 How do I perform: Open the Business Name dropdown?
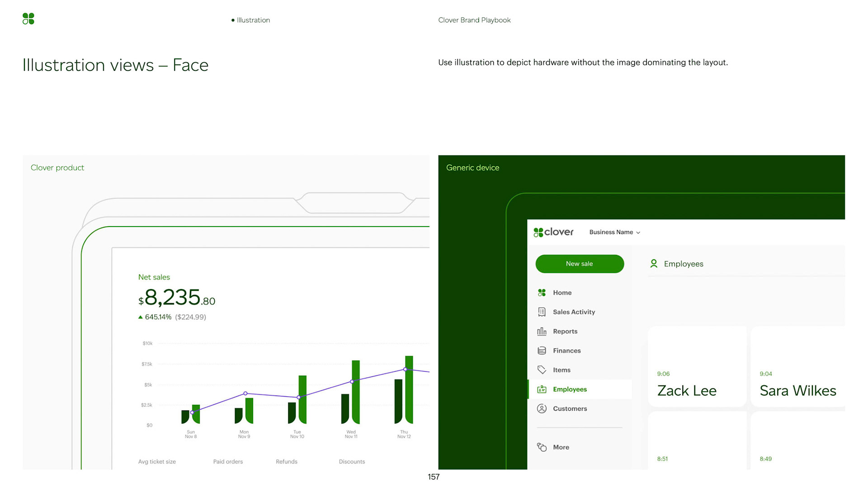point(614,232)
